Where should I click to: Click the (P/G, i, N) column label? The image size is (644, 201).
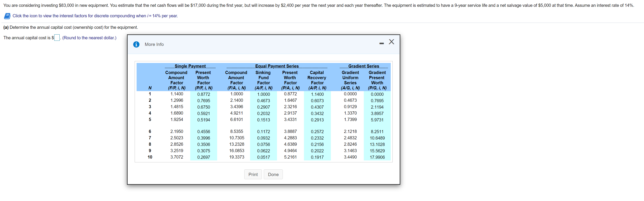377,88
